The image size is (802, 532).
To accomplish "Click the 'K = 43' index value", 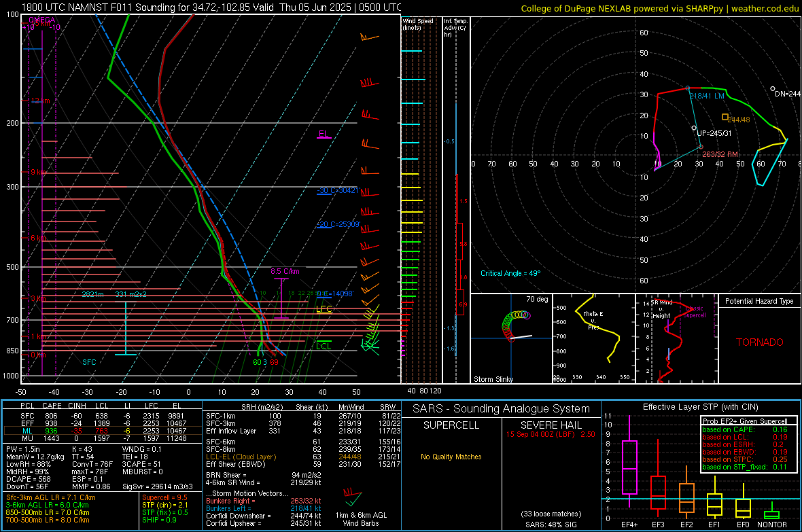I will [x=82, y=449].
